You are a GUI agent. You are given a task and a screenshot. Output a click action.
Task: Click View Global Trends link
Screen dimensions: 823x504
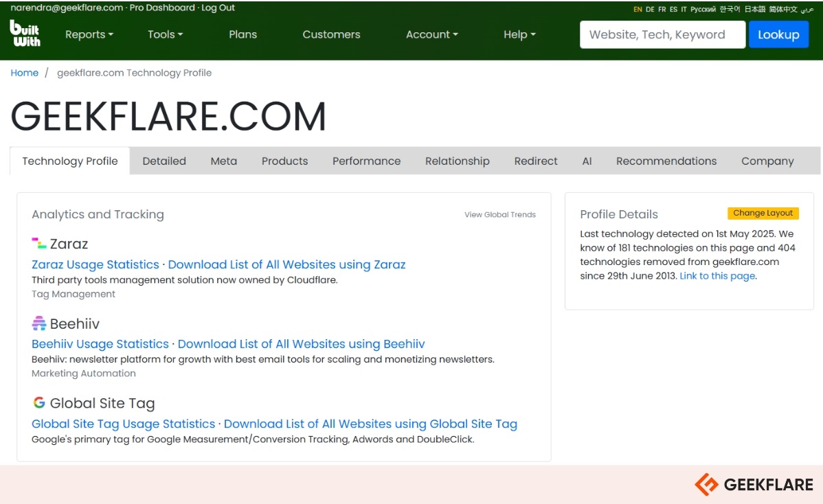coord(500,214)
